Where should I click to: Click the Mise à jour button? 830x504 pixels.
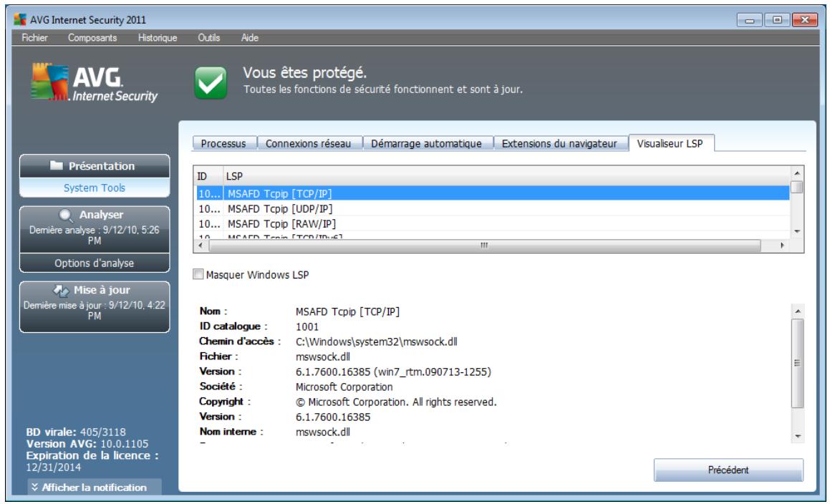tap(95, 306)
